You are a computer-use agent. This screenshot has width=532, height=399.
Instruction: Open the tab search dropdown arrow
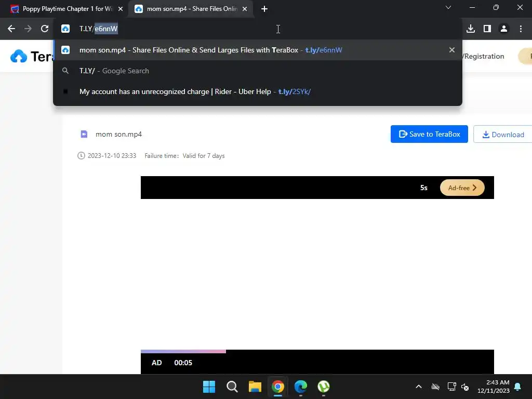coord(448,7)
